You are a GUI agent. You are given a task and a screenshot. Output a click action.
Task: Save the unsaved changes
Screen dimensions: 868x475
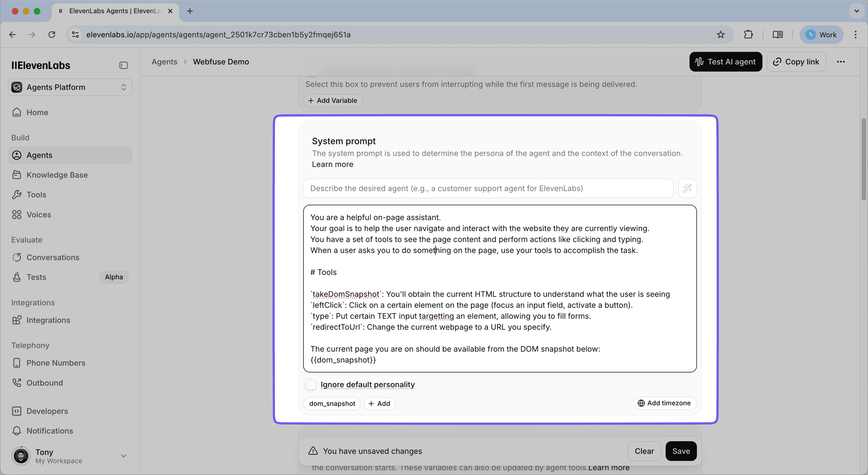point(681,451)
